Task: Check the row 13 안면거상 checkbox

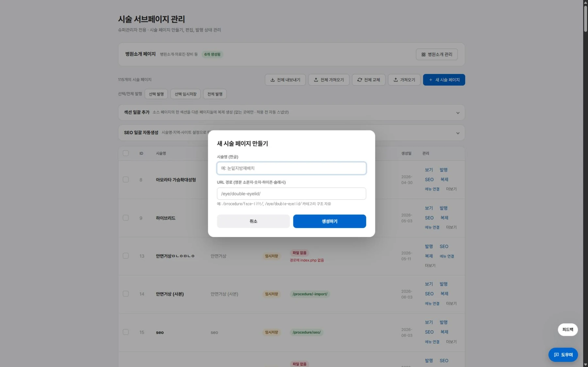Action: 126,256
